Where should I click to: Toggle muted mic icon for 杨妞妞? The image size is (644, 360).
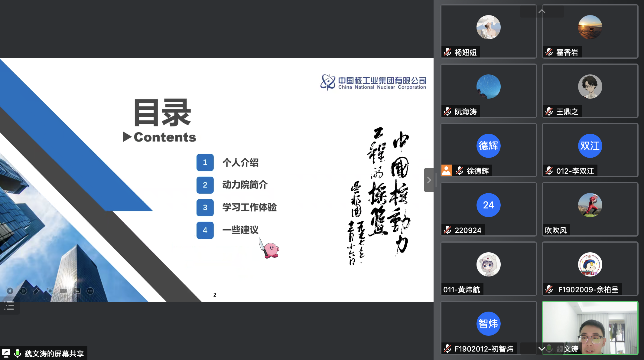(x=448, y=52)
